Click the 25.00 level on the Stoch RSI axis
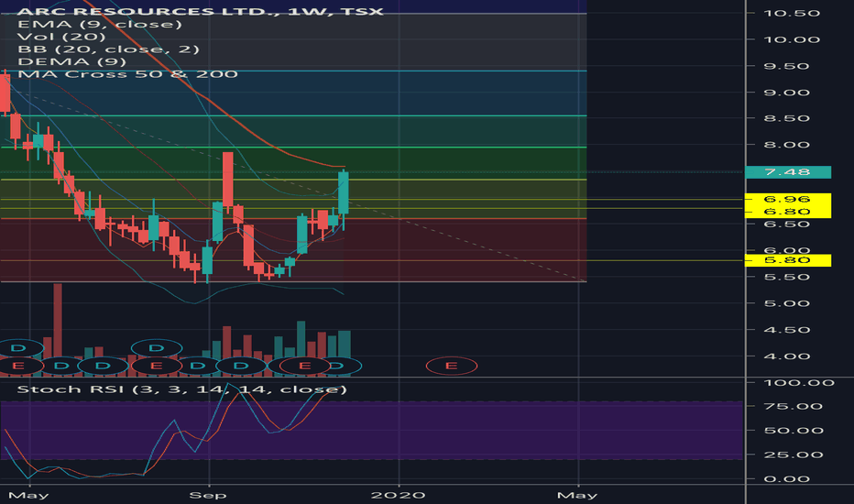This screenshot has width=854, height=504. point(793,455)
